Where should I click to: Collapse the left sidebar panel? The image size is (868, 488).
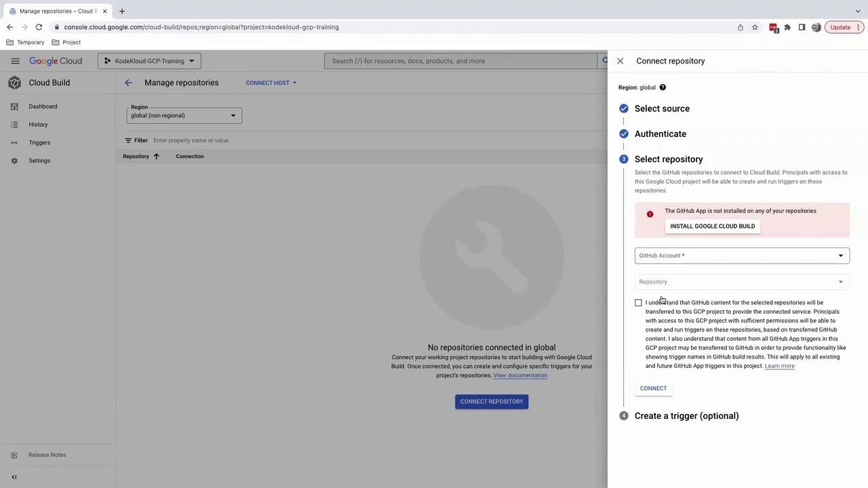pos(14,477)
